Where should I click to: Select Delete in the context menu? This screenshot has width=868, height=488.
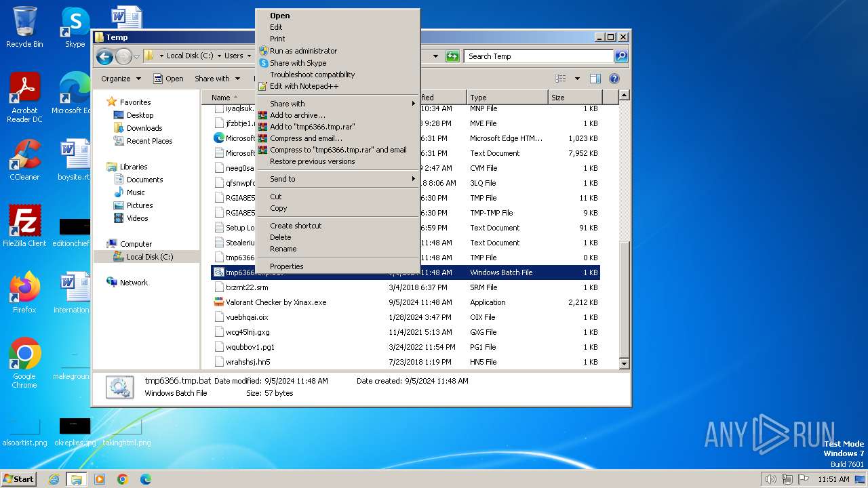(338, 237)
